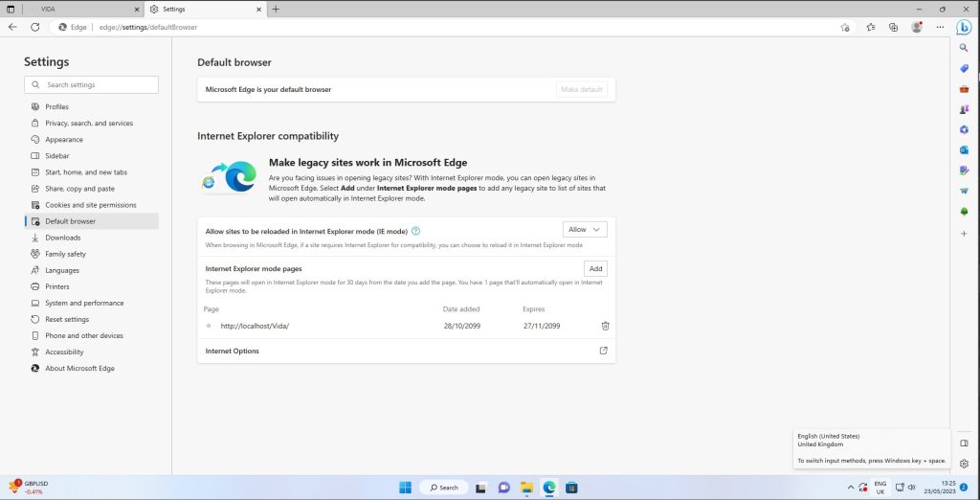Click the Expires 27/11/2099 value
The width and height of the screenshot is (980, 500).
pyautogui.click(x=542, y=326)
